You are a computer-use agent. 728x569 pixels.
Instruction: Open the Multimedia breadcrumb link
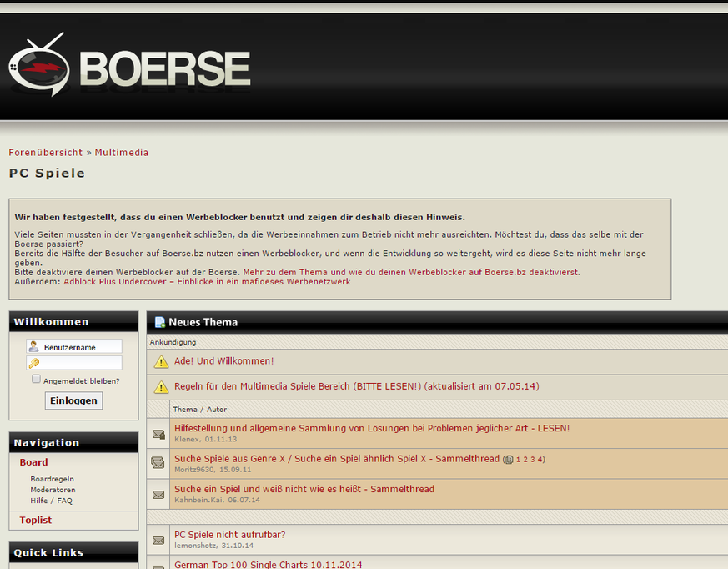122,153
